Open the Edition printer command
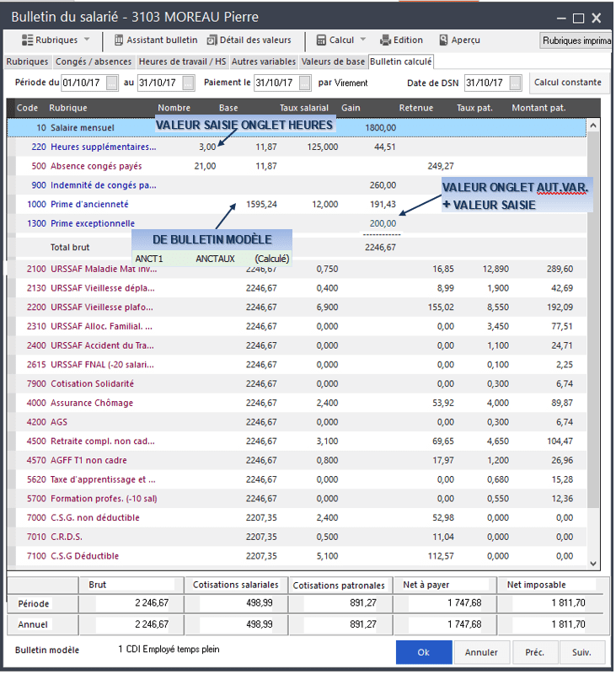616x674 pixels. click(401, 40)
